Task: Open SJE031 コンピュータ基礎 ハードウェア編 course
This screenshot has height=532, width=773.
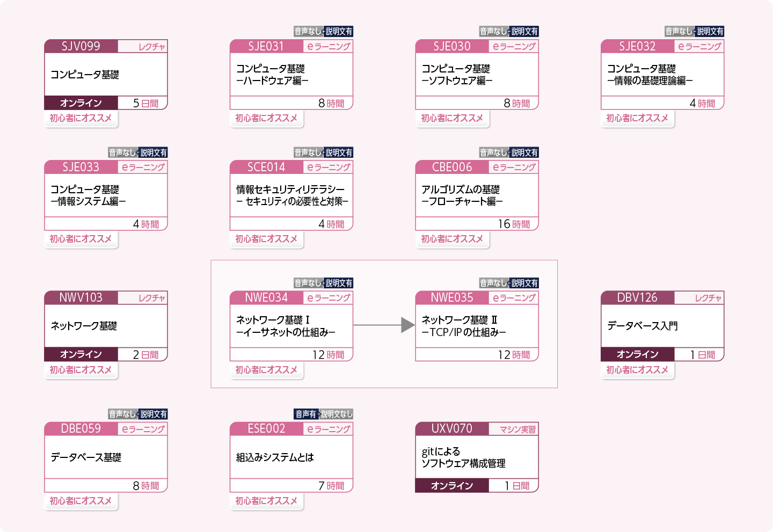Action: 291,75
